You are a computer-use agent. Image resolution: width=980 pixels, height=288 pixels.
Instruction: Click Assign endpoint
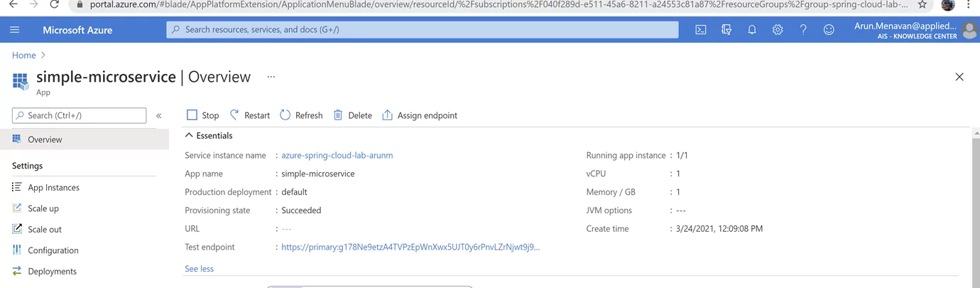point(420,115)
